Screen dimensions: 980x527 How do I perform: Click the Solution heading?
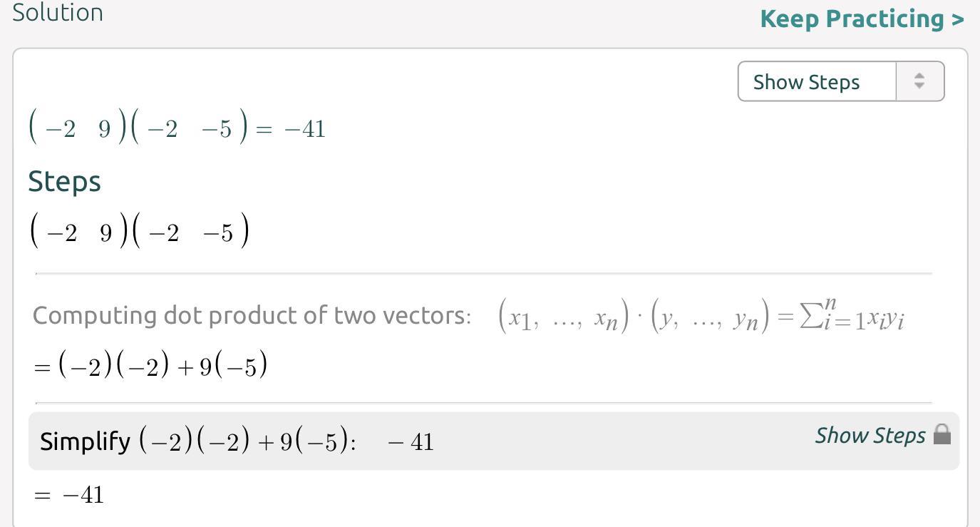58,12
